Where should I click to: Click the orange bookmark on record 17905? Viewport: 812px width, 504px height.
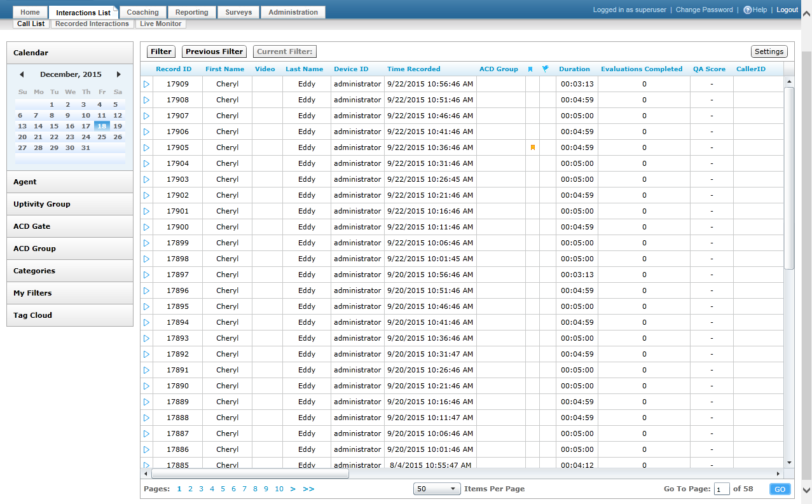(x=533, y=147)
